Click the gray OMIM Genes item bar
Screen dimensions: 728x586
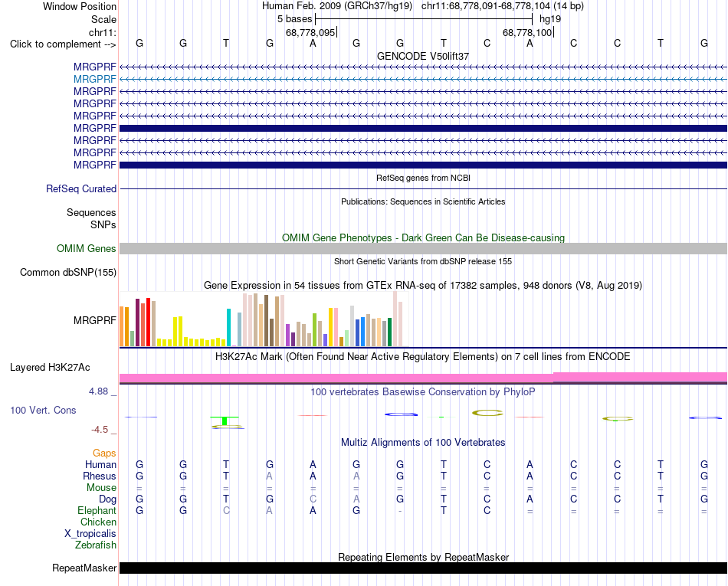click(423, 249)
